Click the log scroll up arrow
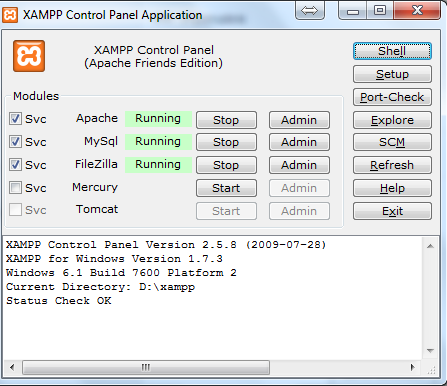The width and height of the screenshot is (447, 386). [430, 246]
